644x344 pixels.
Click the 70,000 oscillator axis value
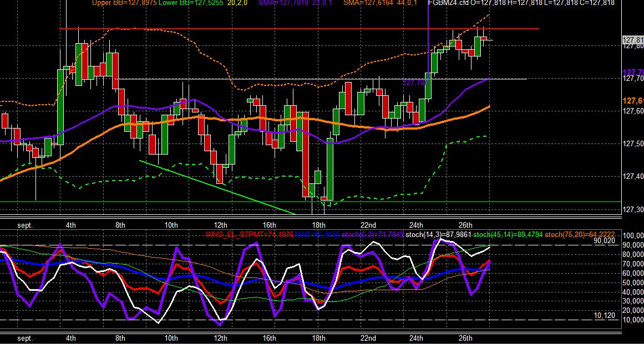point(633,264)
